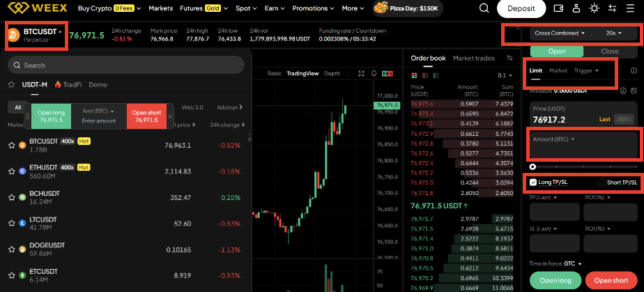Image resolution: width=644 pixels, height=292 pixels.
Task: Open the trading preferences sliders icon in header
Action: [612, 8]
